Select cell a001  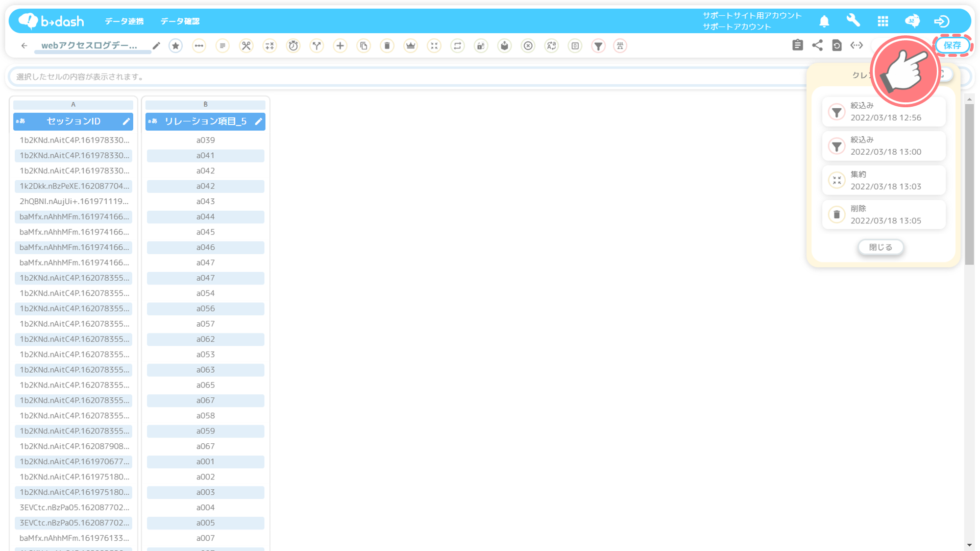pyautogui.click(x=205, y=461)
